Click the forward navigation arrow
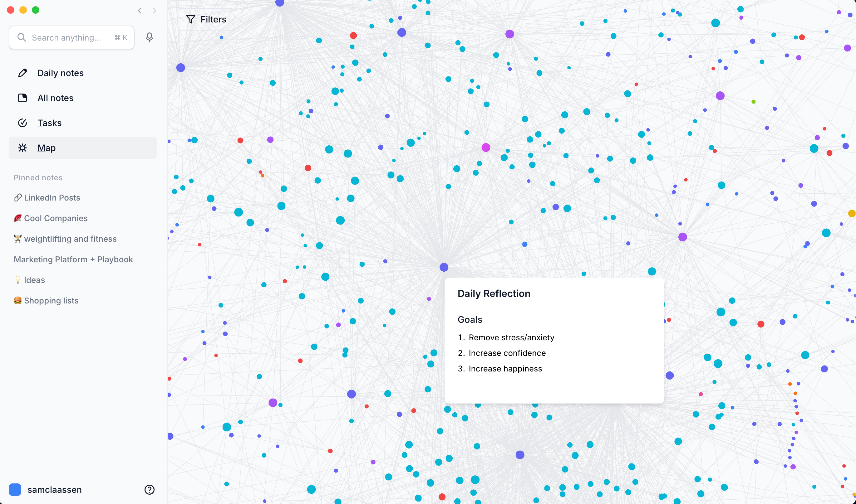 point(154,11)
